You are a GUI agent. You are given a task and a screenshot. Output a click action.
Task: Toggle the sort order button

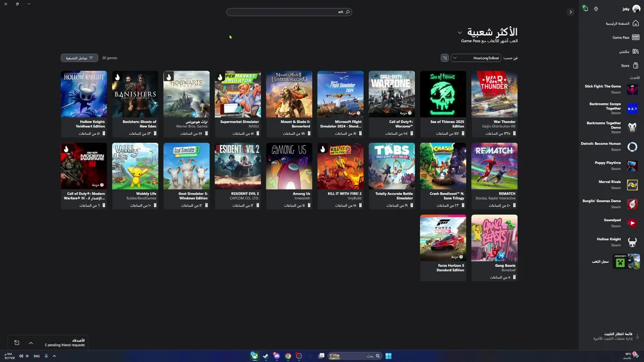click(444, 58)
